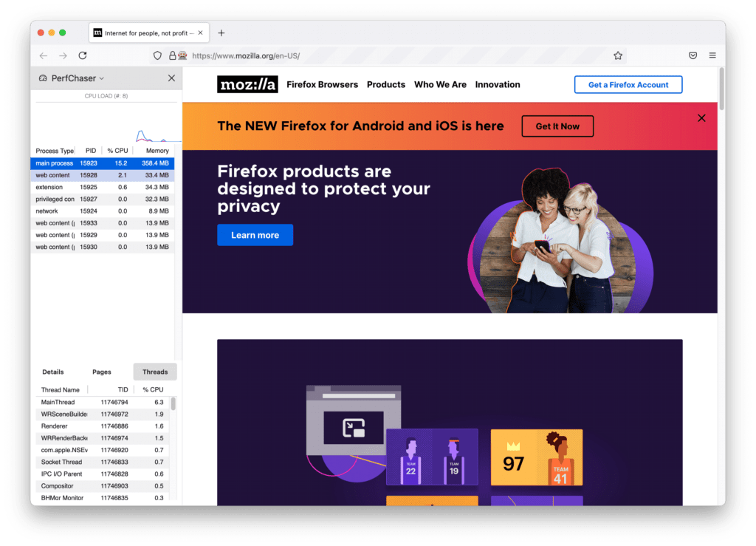Select web content process 15928
This screenshot has height=546, width=756.
[102, 176]
